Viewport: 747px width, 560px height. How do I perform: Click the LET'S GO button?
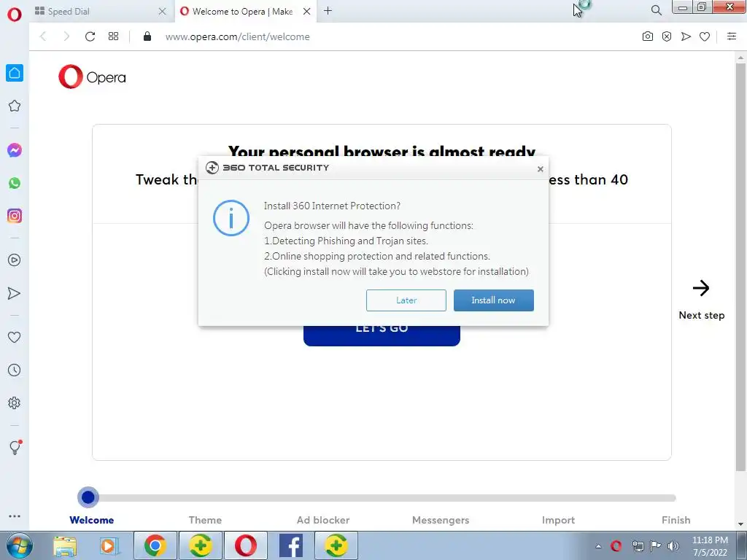[x=382, y=335]
